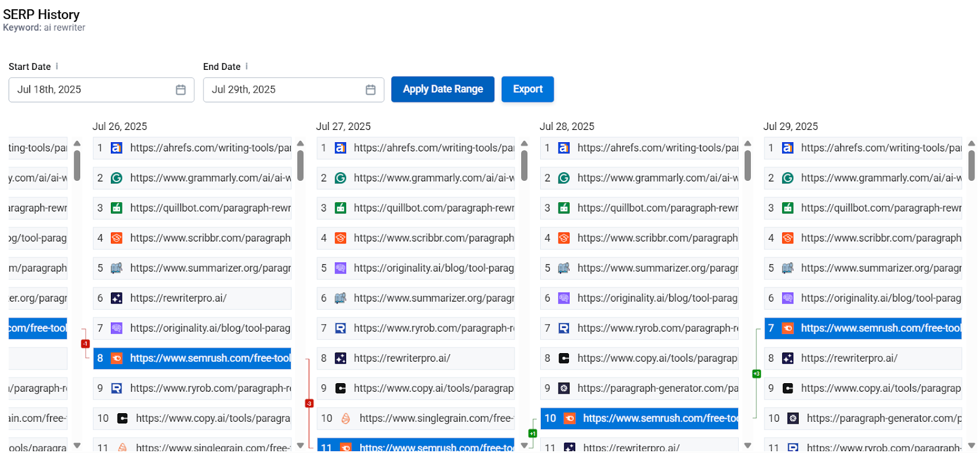Click Ahrefs favicon in Jul 26 column
Viewport: 980px width, 453px height.
click(116, 148)
